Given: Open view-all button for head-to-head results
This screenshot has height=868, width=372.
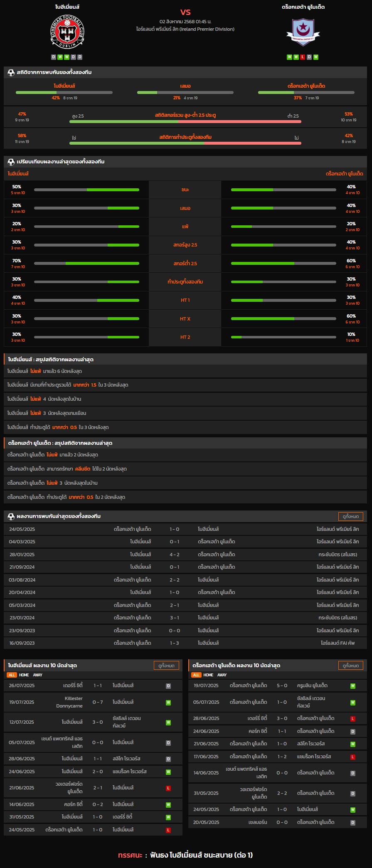Looking at the screenshot, I should tap(351, 516).
